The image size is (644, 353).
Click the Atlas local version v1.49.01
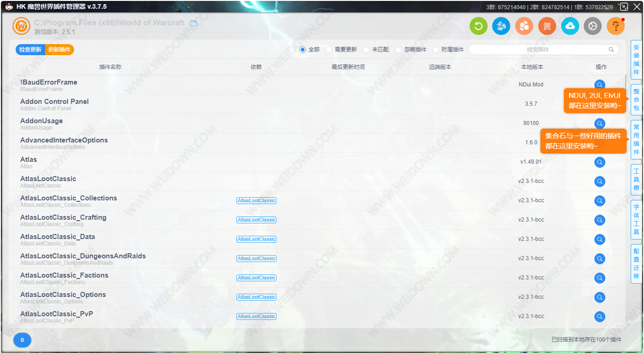tap(531, 162)
